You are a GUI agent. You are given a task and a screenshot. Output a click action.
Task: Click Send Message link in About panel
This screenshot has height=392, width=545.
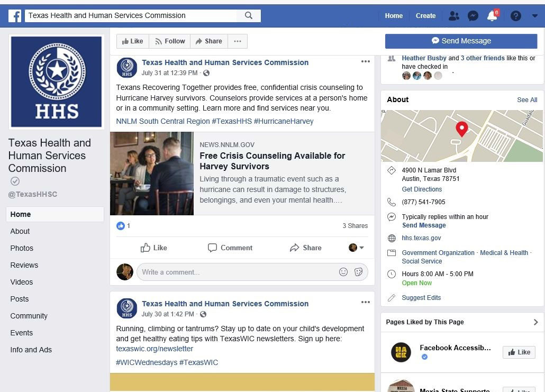[x=424, y=225]
